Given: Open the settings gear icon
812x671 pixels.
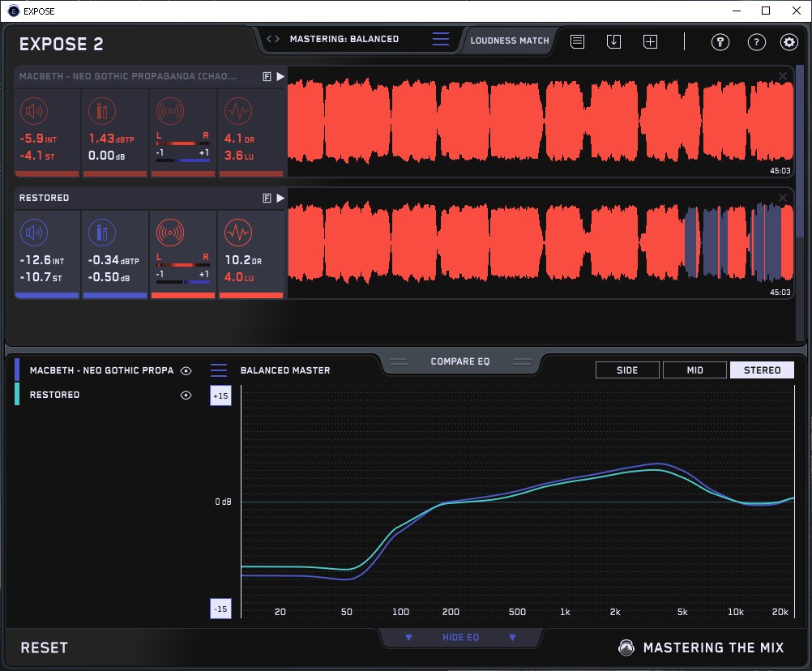Looking at the screenshot, I should 788,42.
